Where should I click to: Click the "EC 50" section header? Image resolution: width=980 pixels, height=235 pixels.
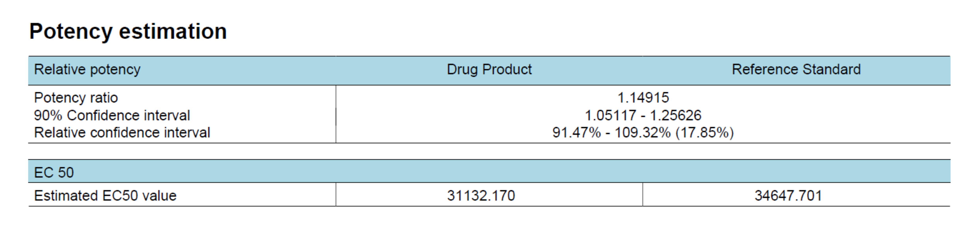click(54, 173)
